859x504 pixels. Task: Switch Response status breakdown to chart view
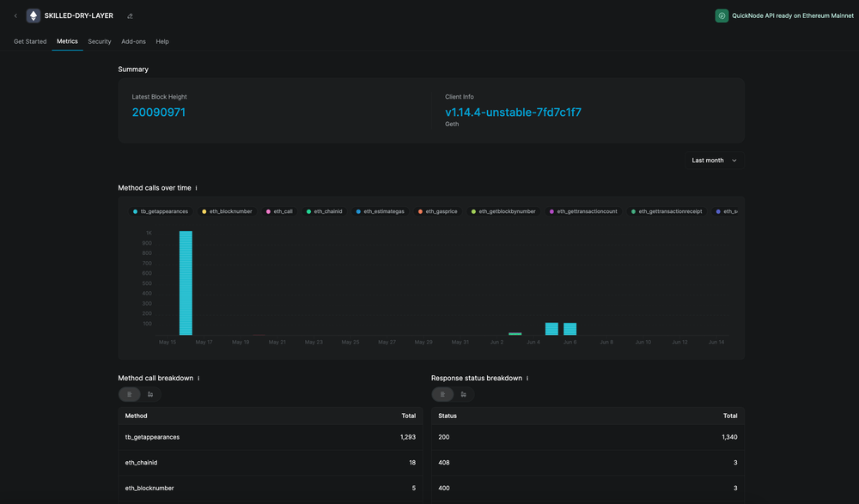click(x=463, y=394)
